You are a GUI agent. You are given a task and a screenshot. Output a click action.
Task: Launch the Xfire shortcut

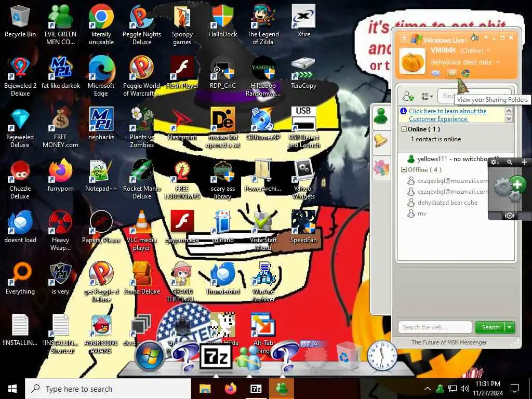pyautogui.click(x=303, y=22)
